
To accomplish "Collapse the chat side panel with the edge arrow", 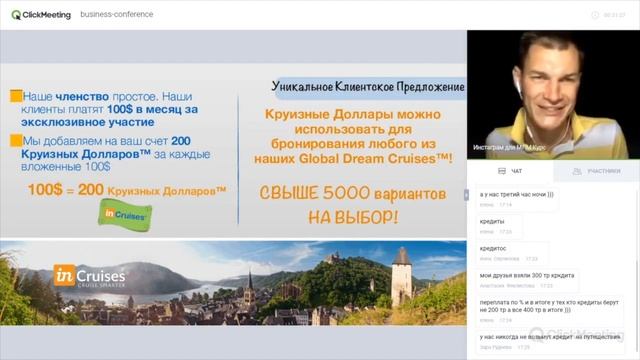I will pos(466,195).
